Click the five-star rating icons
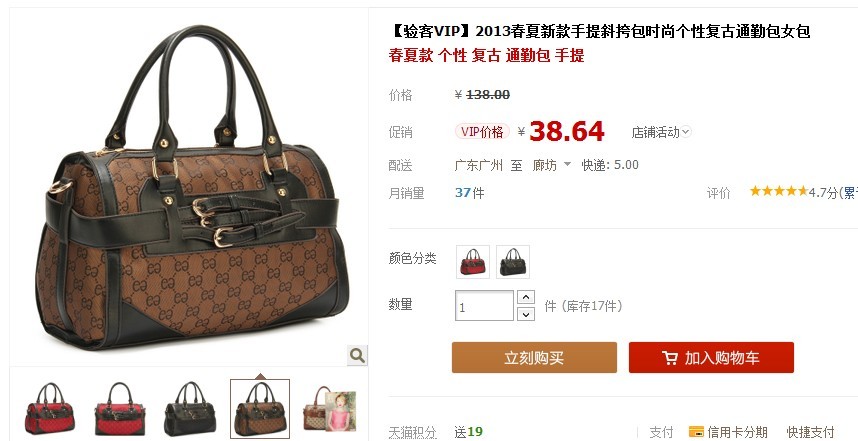Screen dimensions: 858x441 click(x=779, y=191)
